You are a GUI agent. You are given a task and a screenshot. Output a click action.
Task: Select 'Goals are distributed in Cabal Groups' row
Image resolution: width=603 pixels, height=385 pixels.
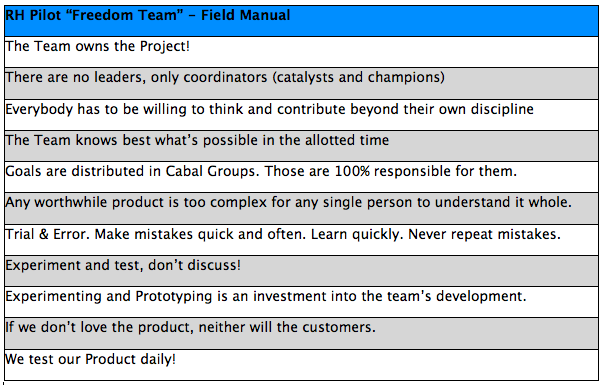click(x=301, y=177)
